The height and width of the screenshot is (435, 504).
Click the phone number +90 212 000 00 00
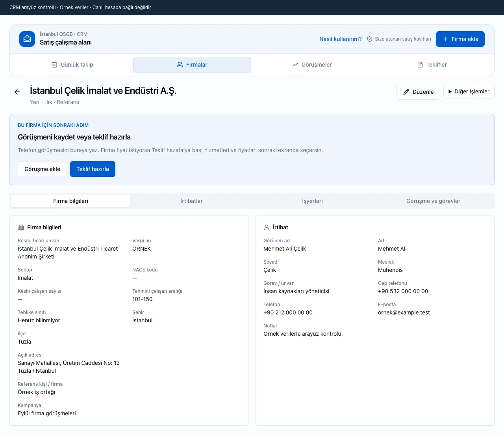tap(288, 312)
